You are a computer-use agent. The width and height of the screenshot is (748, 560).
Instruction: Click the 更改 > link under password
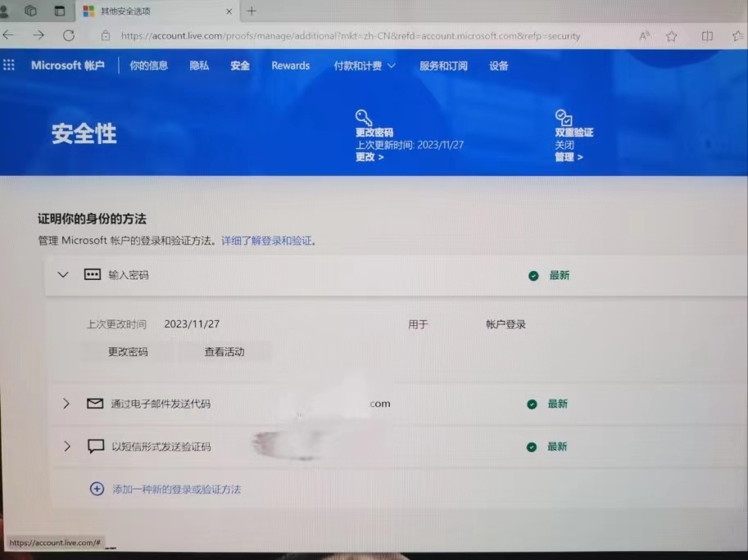click(369, 157)
